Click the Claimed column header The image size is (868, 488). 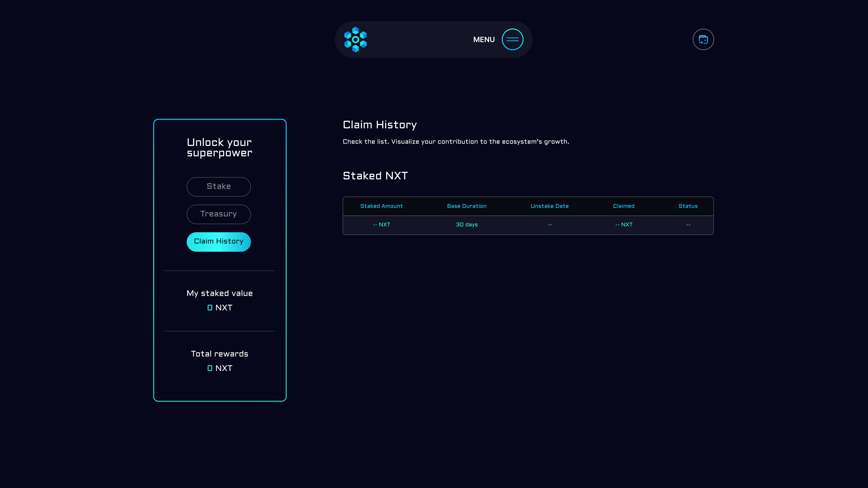[x=623, y=206]
